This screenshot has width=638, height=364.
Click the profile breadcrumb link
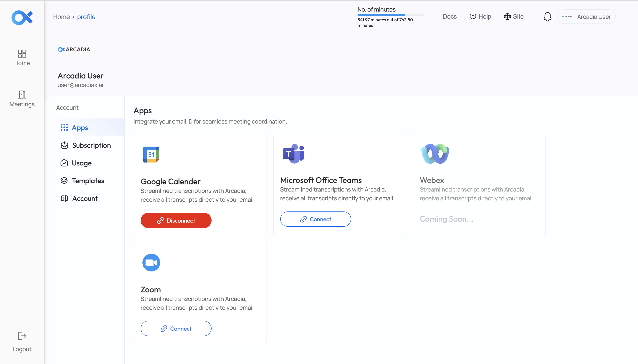86,17
